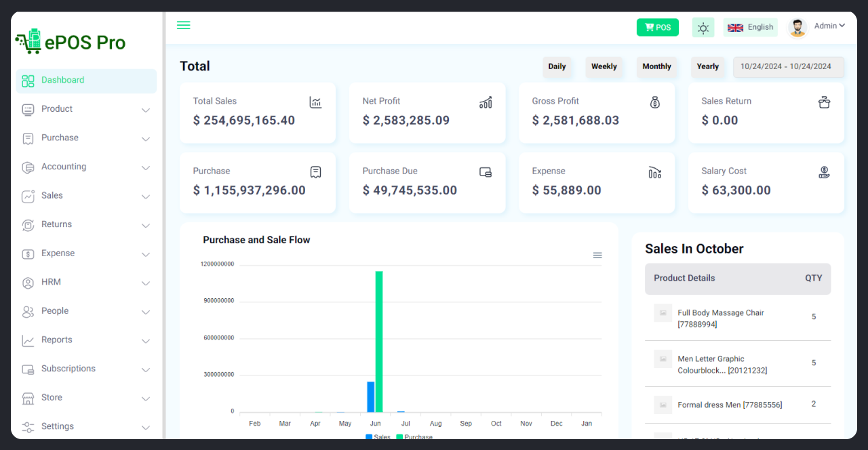
Task: Click the hamburger sidebar collapse icon
Action: [x=183, y=26]
